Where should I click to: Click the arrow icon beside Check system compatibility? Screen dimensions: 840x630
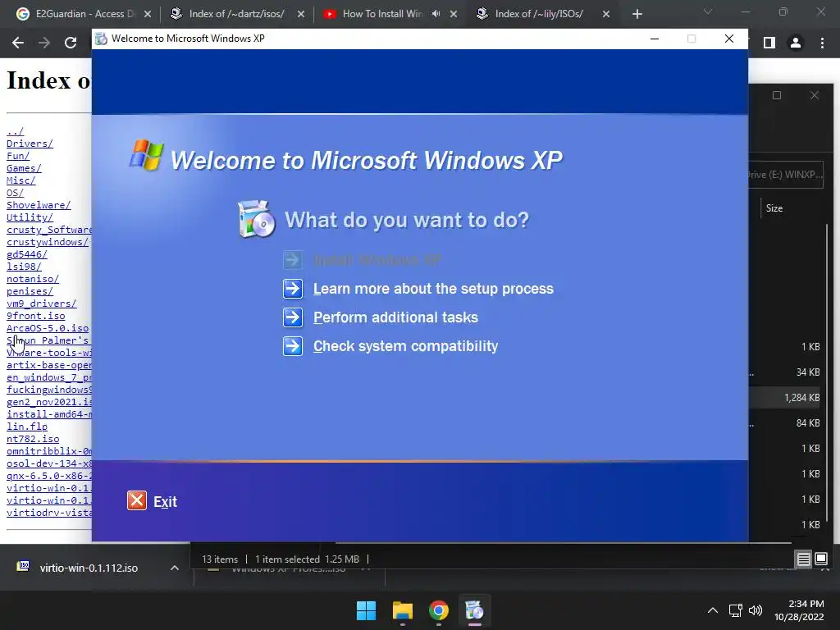tap(293, 346)
